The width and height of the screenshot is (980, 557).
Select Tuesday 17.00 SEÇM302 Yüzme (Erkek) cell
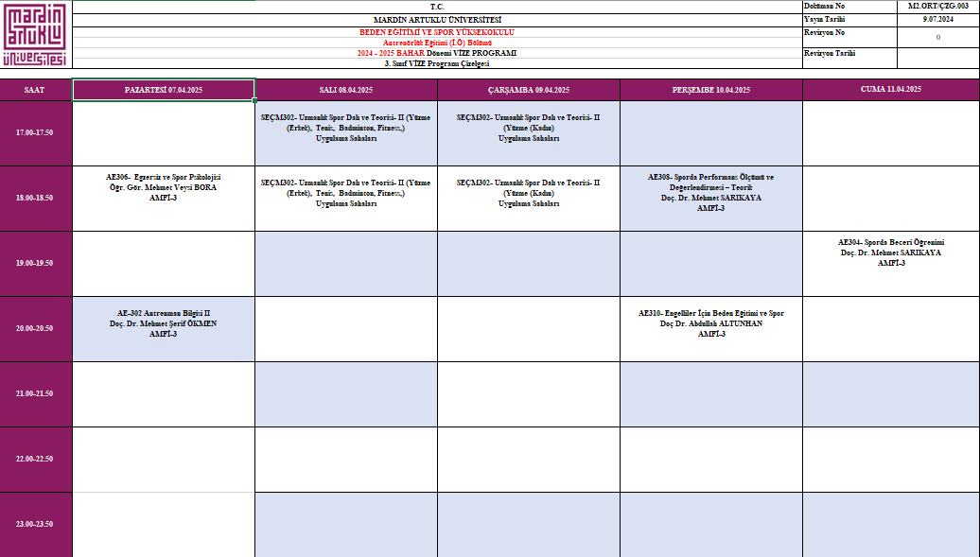[x=346, y=133]
